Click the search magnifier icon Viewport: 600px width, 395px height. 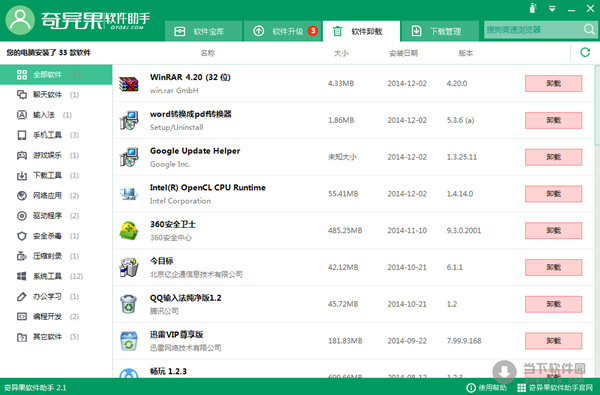[x=589, y=29]
